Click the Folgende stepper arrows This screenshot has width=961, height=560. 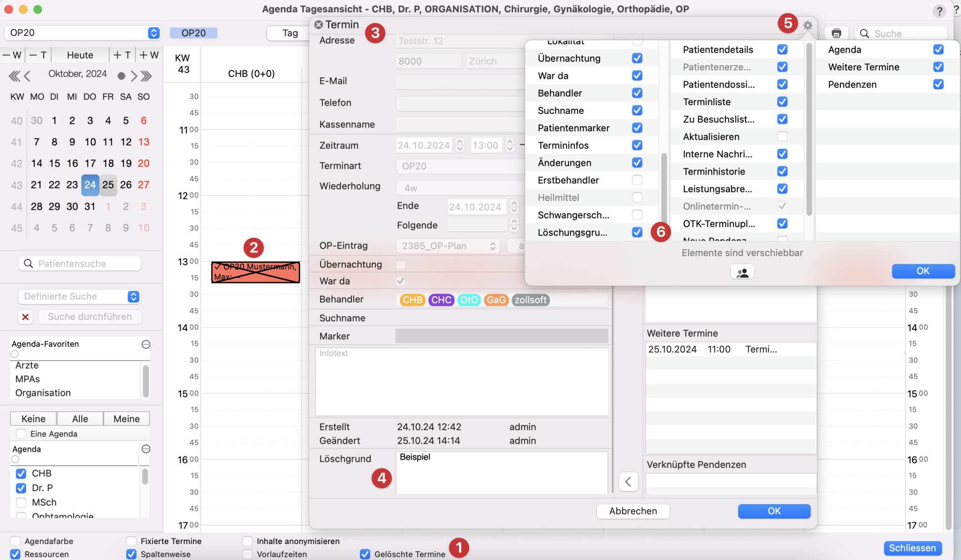coord(514,225)
